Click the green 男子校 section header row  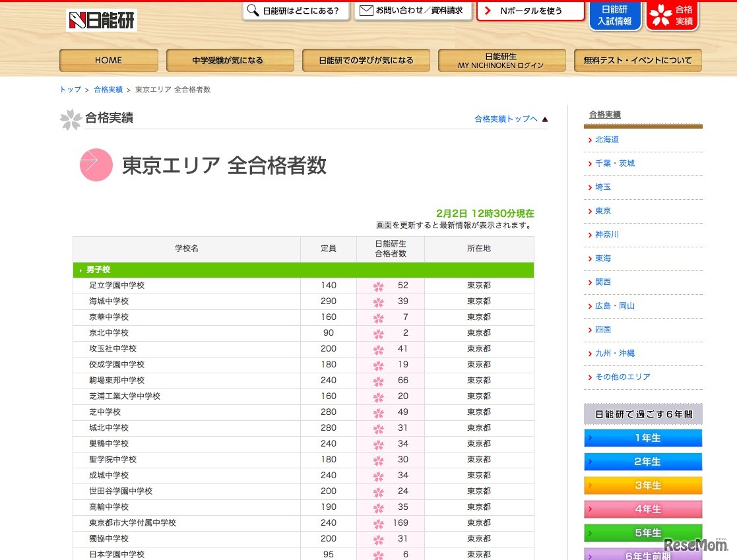303,270
